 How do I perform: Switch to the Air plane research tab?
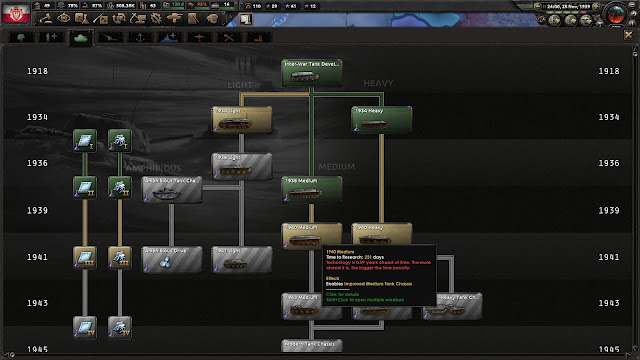(x=199, y=38)
